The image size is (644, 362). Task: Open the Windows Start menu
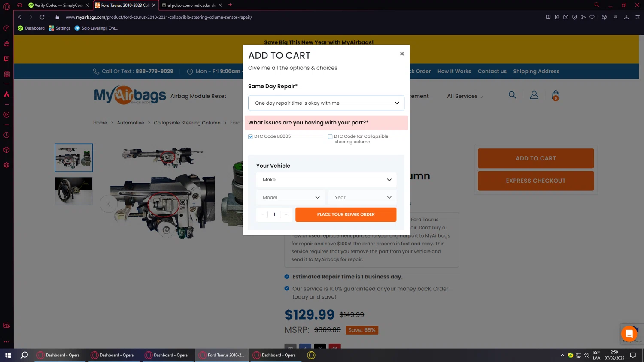8,355
